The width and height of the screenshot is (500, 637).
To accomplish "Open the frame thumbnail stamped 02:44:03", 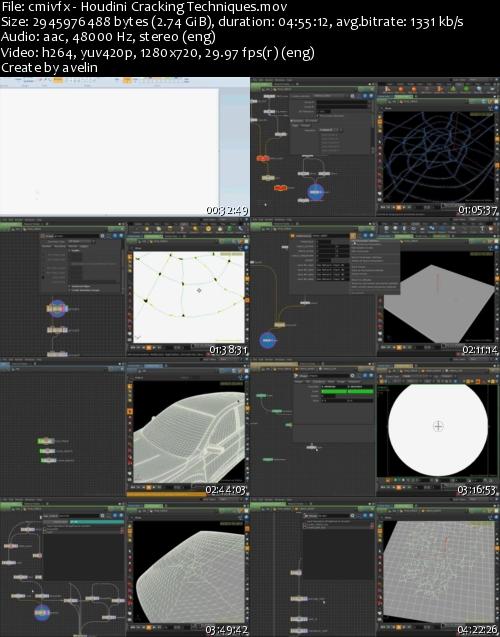I will pos(125,427).
